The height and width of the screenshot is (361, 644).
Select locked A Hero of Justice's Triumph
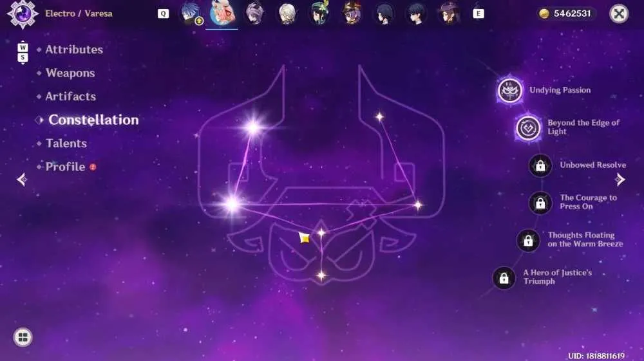[x=504, y=278]
